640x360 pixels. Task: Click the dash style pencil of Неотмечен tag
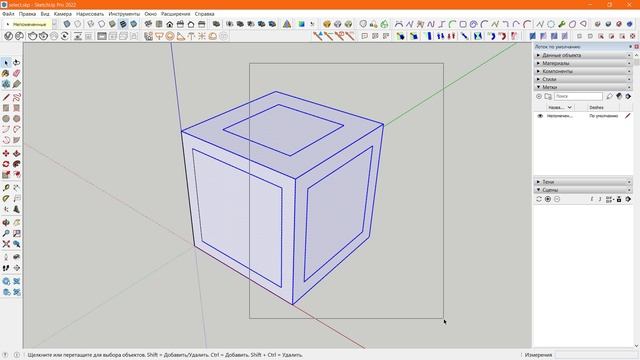coord(628,116)
